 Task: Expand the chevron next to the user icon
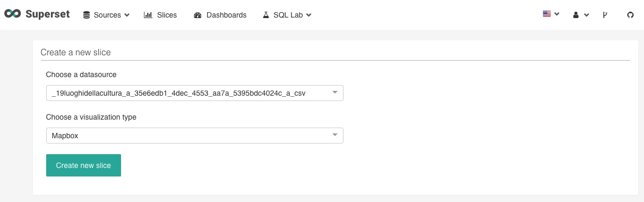coord(587,15)
